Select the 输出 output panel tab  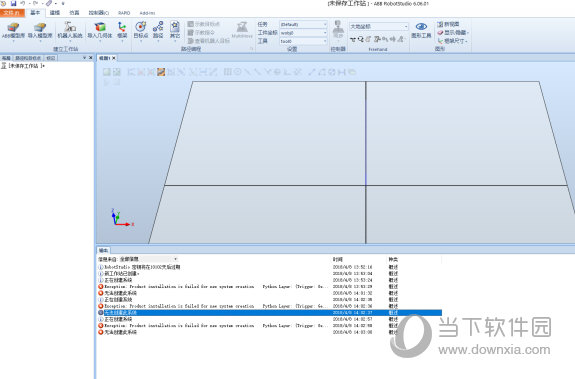[103, 250]
